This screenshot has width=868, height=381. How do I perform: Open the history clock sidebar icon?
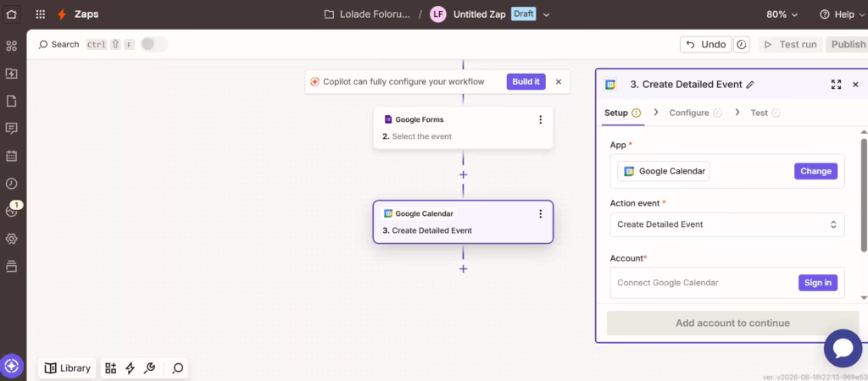click(12, 184)
